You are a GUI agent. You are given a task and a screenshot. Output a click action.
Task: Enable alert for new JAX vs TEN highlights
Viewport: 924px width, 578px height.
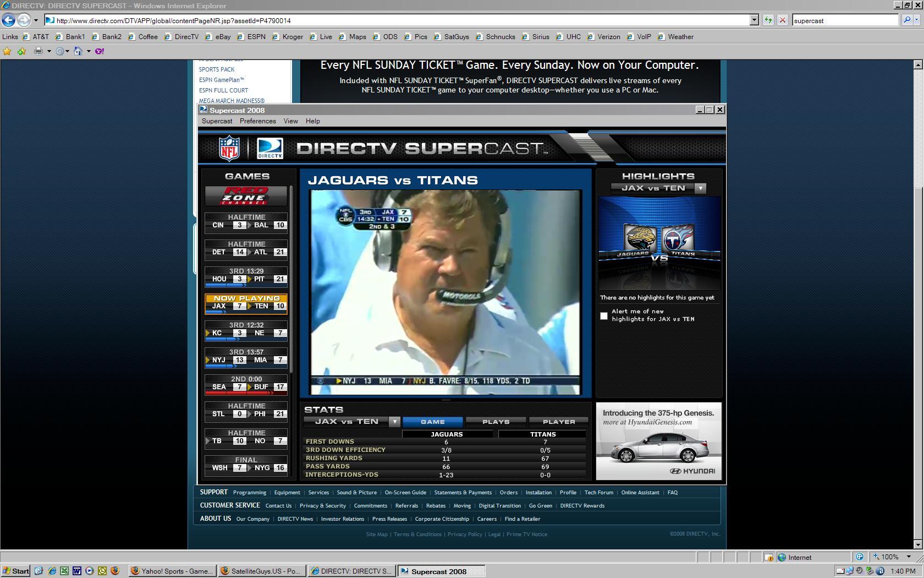tap(604, 316)
